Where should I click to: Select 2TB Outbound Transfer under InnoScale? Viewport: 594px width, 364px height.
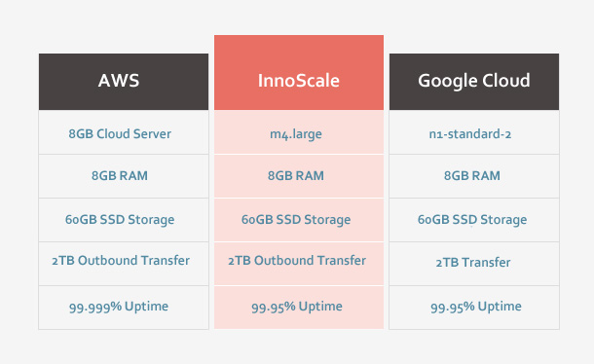pyautogui.click(x=299, y=264)
